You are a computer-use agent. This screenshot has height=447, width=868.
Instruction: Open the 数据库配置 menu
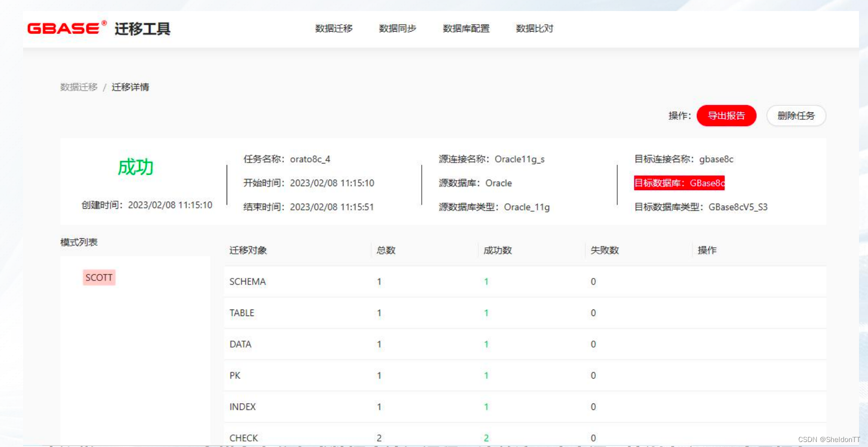(466, 29)
